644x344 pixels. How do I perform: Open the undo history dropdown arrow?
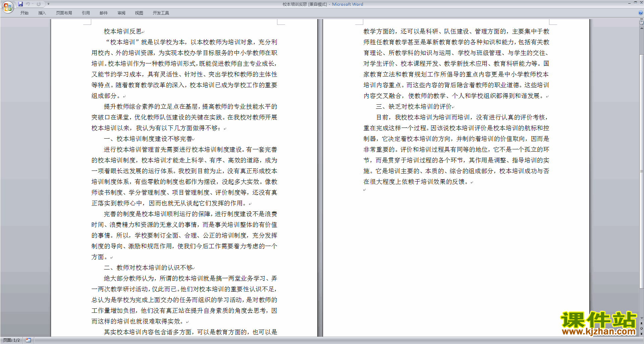(x=33, y=4)
